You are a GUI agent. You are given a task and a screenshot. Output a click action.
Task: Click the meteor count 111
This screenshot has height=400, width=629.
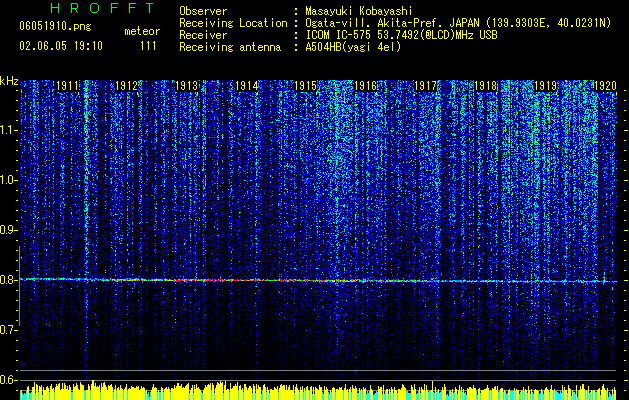coord(148,46)
